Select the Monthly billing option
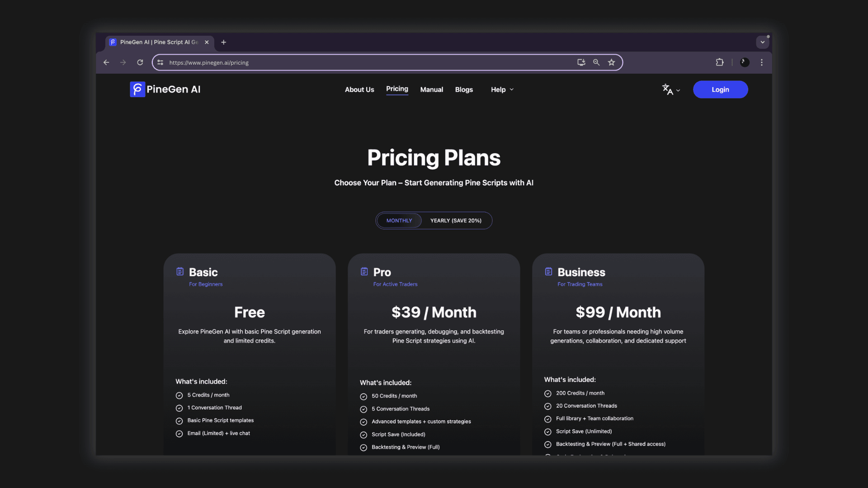The height and width of the screenshot is (488, 868). click(399, 221)
